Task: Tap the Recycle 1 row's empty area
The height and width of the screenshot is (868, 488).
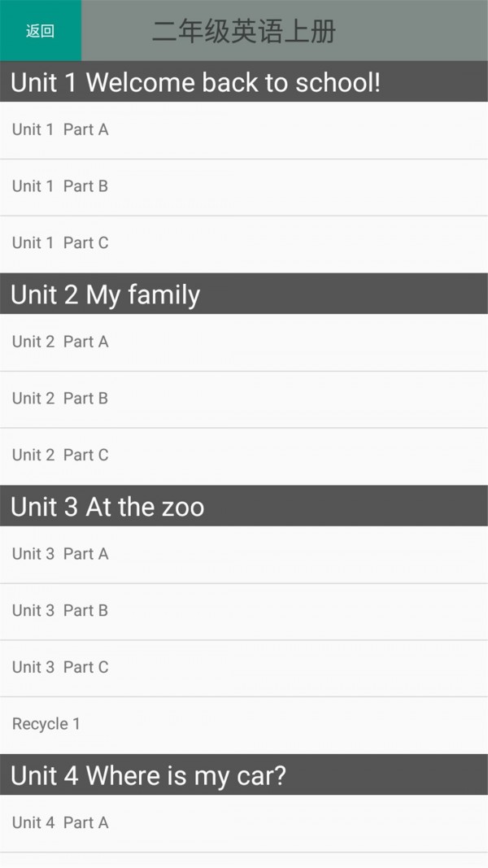Action: [x=325, y=724]
